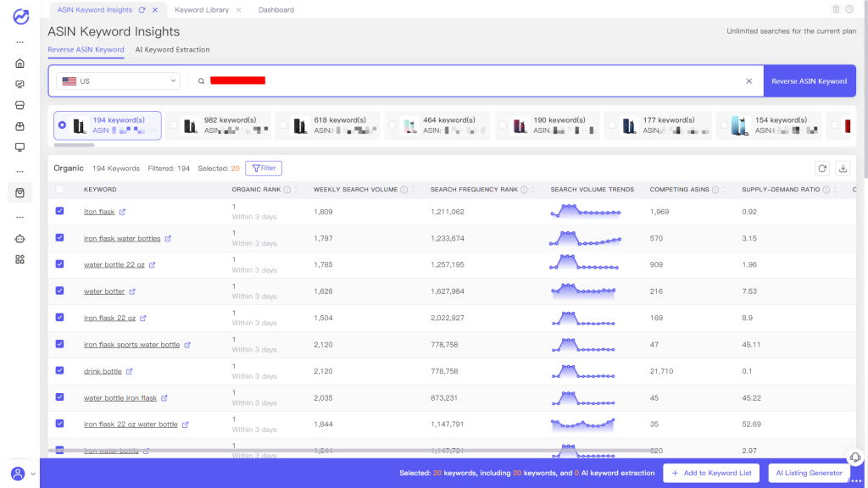
Task: Select the Reverse ASIN Keyword subtab
Action: pyautogui.click(x=86, y=50)
